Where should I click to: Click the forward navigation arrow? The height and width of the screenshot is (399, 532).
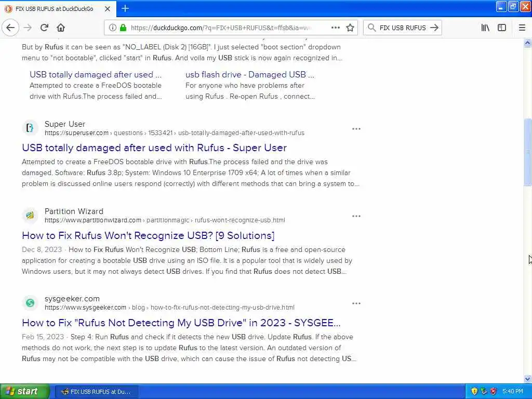click(28, 28)
